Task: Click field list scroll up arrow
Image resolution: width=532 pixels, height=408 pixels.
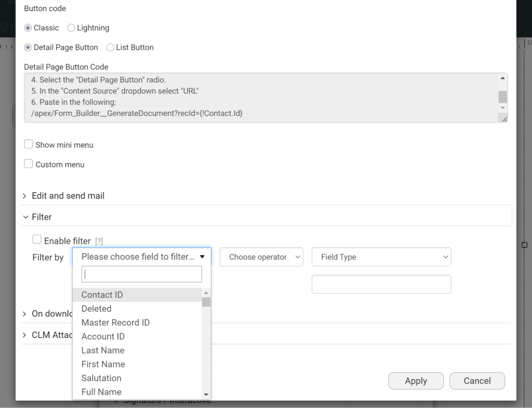Action: (206, 293)
